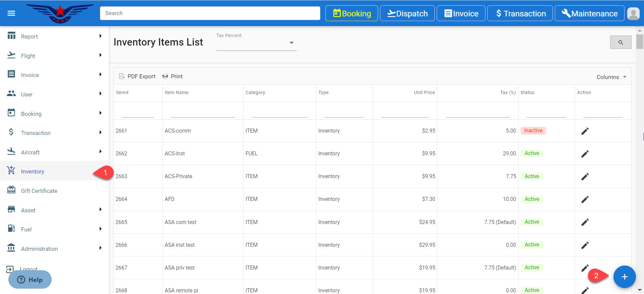Click the Help button
Image resolution: width=644 pixels, height=294 pixels.
click(30, 280)
